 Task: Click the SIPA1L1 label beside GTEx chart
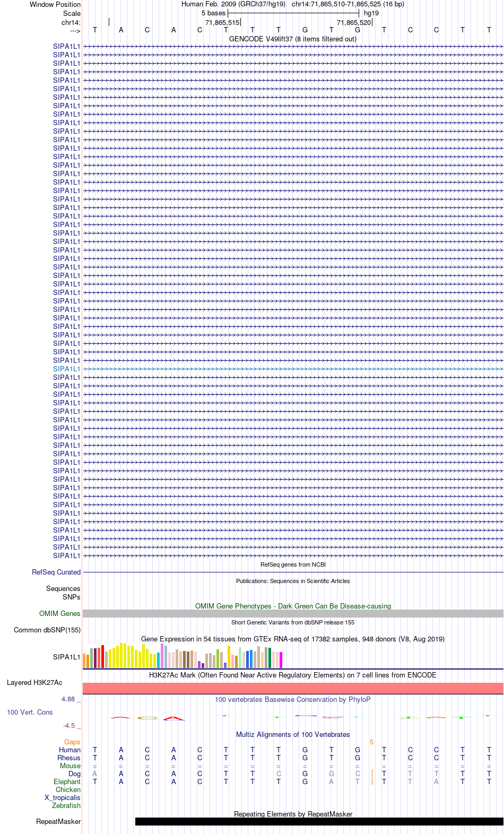pyautogui.click(x=67, y=657)
